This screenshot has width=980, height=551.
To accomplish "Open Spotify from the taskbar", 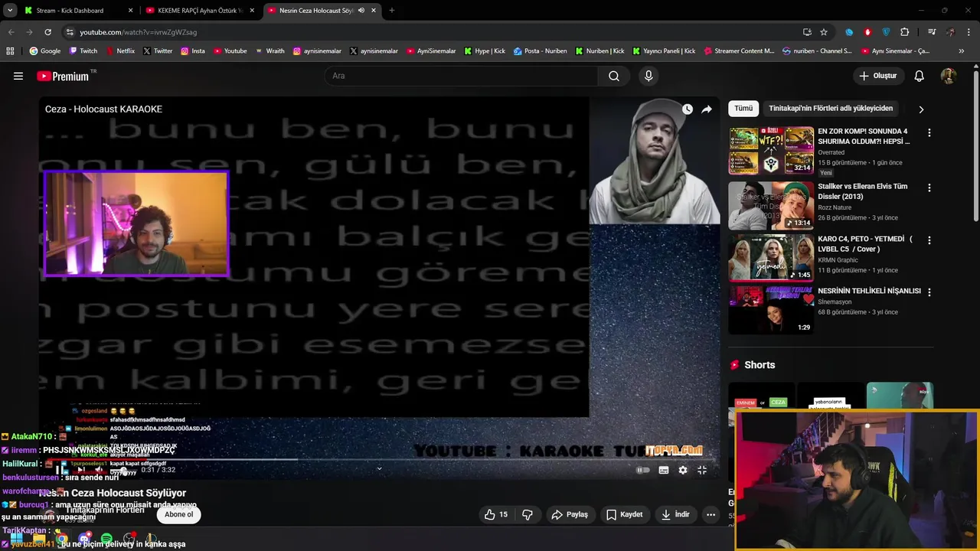I will pyautogui.click(x=106, y=539).
